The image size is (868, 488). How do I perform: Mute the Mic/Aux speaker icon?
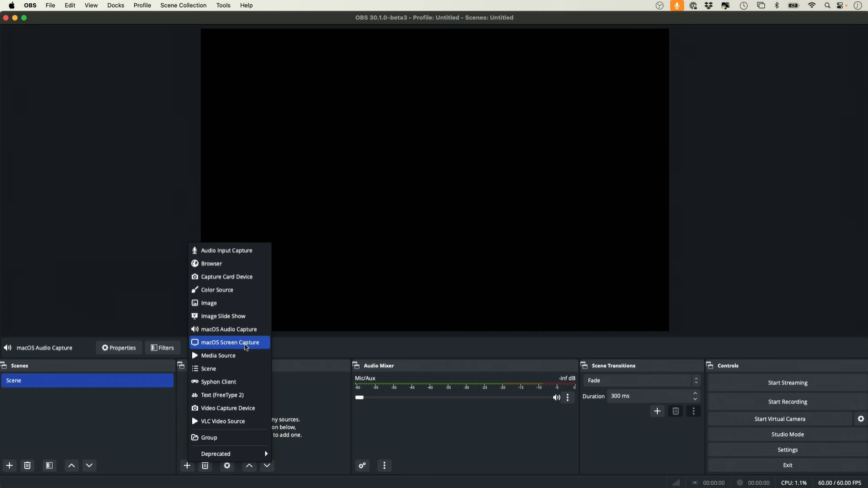(x=557, y=398)
